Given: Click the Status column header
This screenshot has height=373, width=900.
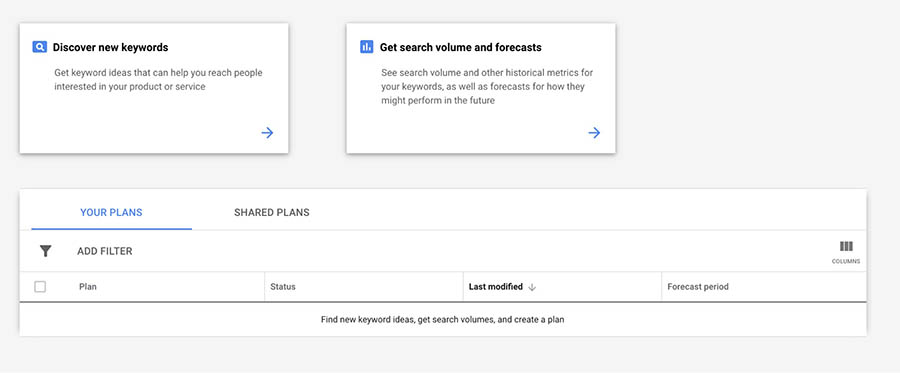Looking at the screenshot, I should [283, 287].
